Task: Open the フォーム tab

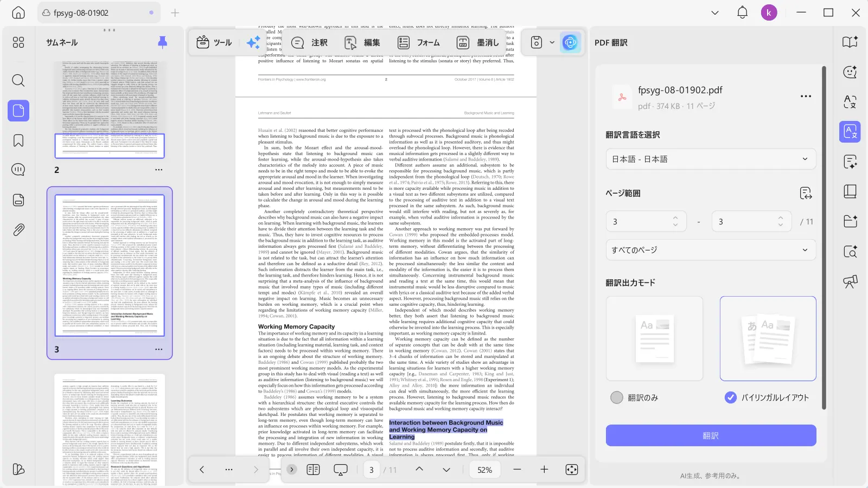Action: [419, 42]
